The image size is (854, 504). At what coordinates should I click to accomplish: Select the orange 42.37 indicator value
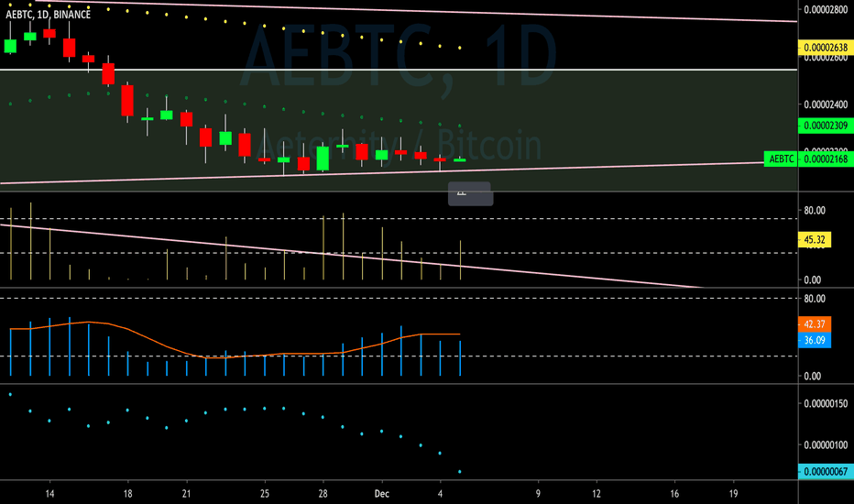click(815, 324)
